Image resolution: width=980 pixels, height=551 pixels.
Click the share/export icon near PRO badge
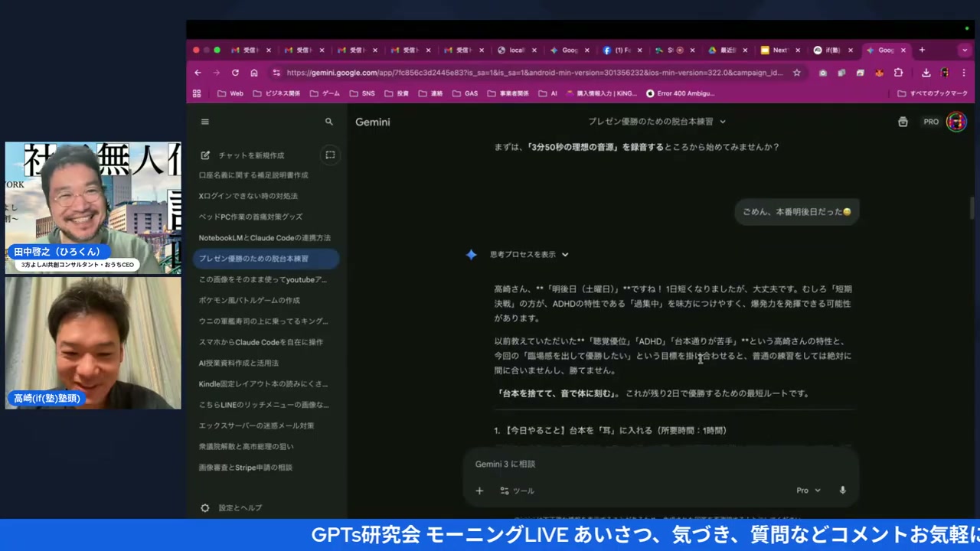(903, 122)
